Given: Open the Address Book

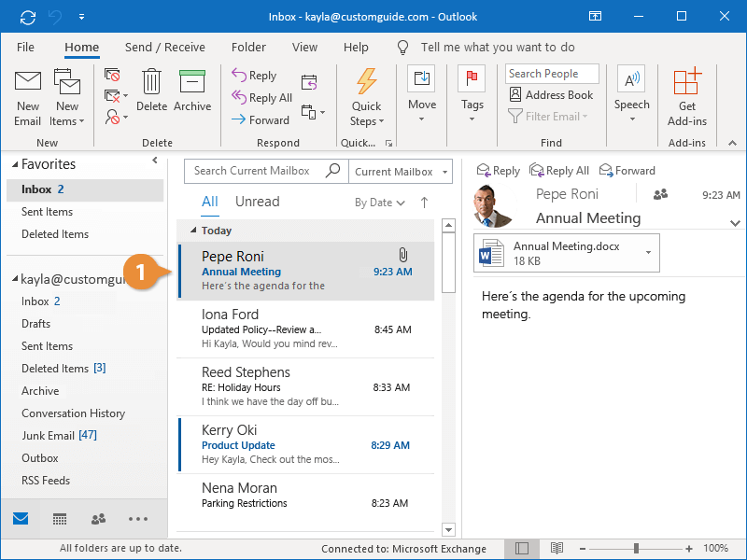Looking at the screenshot, I should click(551, 95).
